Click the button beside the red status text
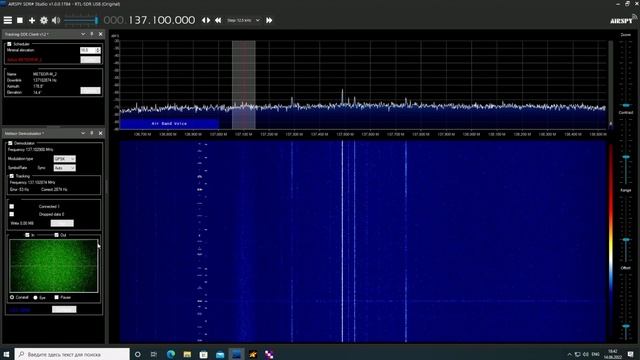 pos(90,60)
